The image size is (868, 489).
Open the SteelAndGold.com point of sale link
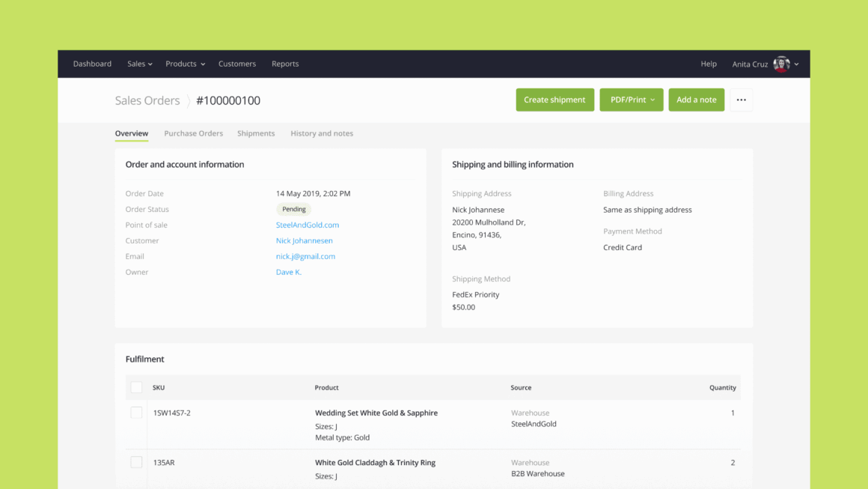pos(307,225)
